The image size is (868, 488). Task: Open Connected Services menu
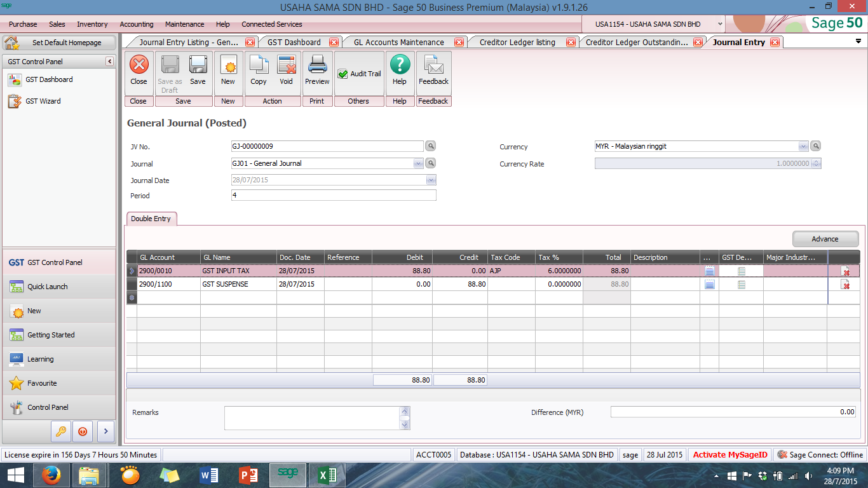pos(272,24)
